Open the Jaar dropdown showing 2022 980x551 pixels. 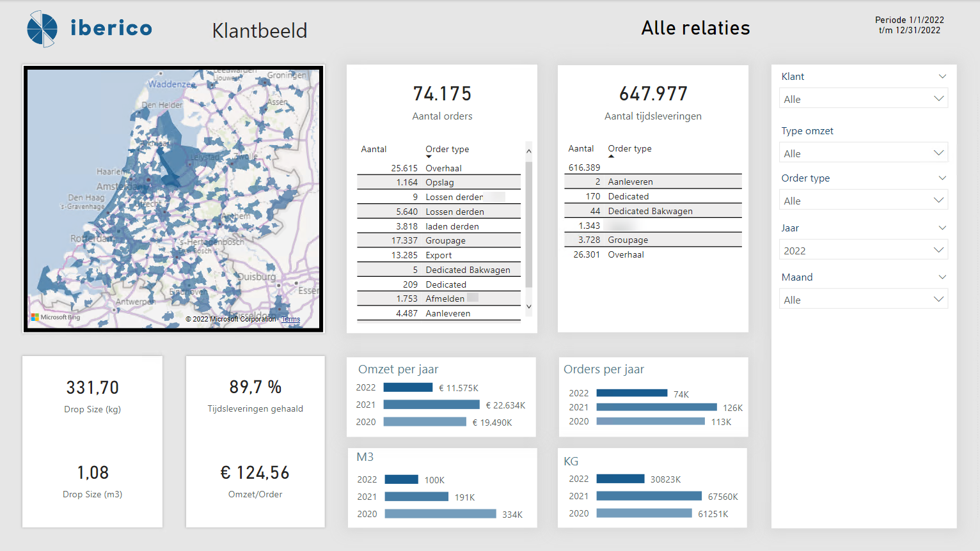click(x=864, y=251)
